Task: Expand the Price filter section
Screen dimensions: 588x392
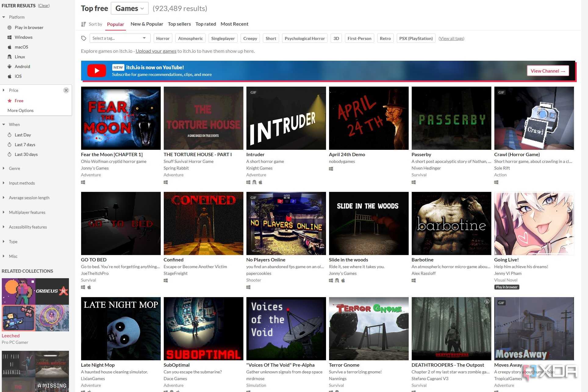Action: 4,90
